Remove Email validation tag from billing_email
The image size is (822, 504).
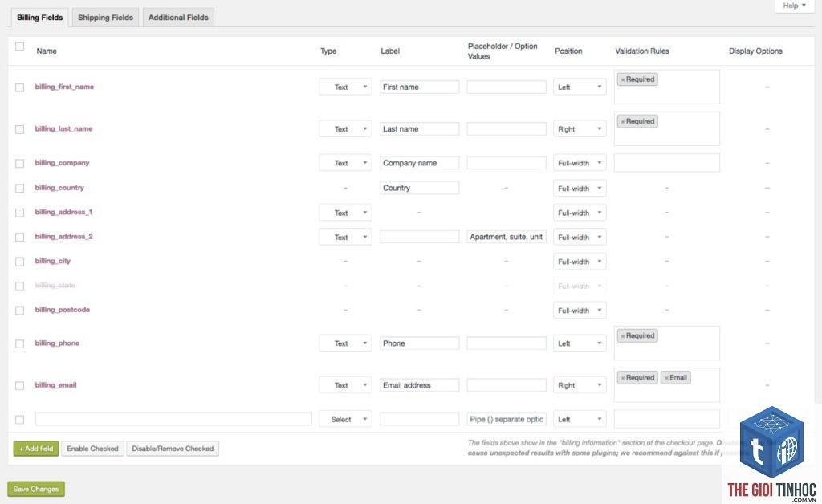(x=666, y=378)
